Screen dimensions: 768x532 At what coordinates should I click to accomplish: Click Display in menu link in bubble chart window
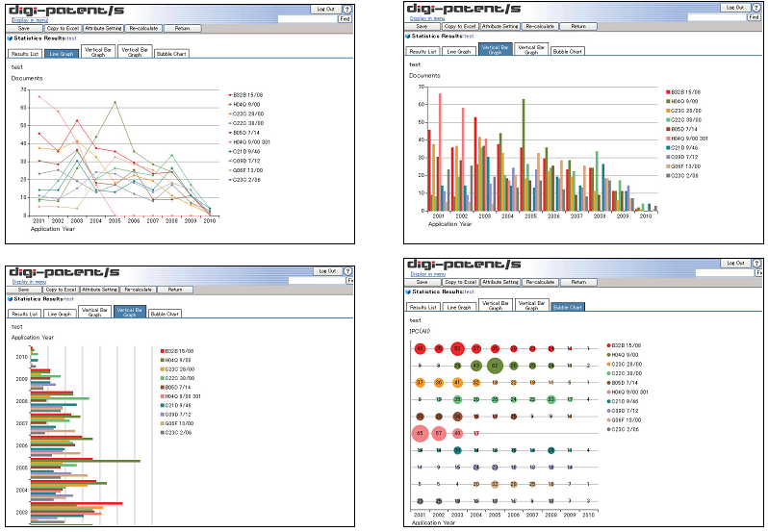tap(428, 274)
